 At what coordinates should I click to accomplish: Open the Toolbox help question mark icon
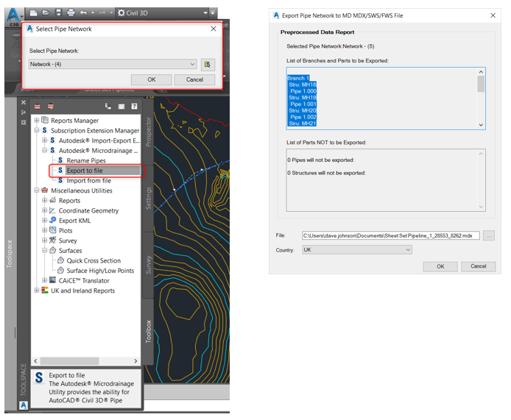click(134, 107)
